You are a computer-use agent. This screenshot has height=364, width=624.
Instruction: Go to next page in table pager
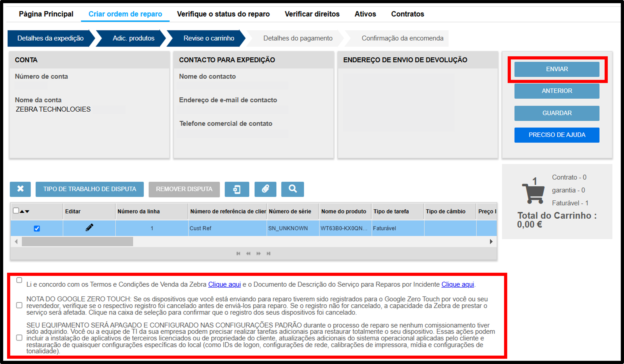(258, 254)
